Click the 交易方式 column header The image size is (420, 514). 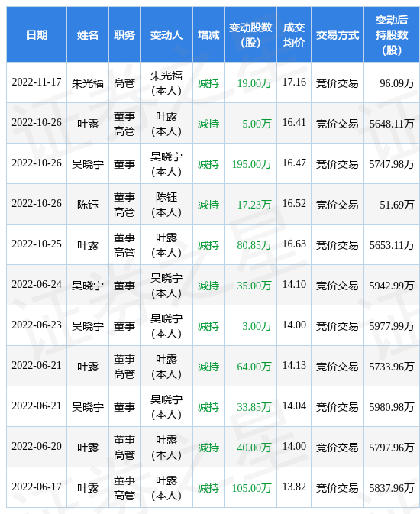tap(338, 35)
